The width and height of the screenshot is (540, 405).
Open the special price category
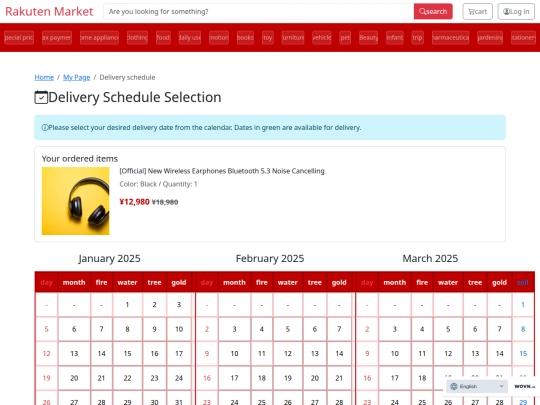(19, 38)
